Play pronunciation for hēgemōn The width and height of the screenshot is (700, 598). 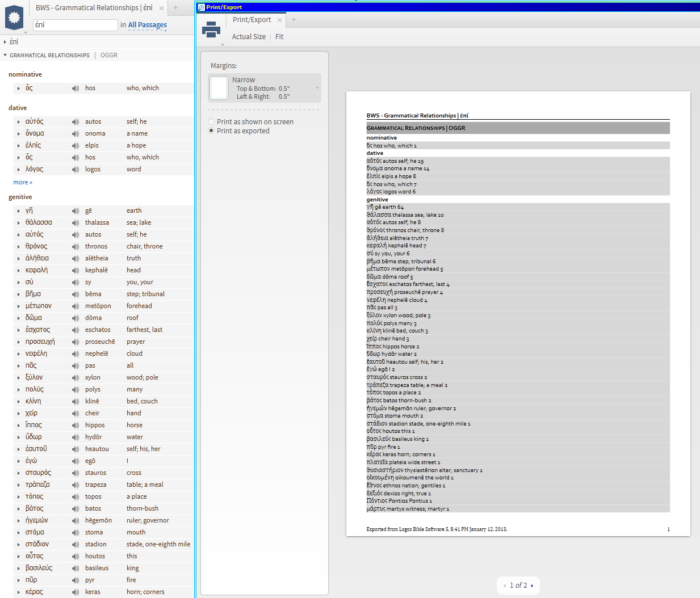point(76,521)
